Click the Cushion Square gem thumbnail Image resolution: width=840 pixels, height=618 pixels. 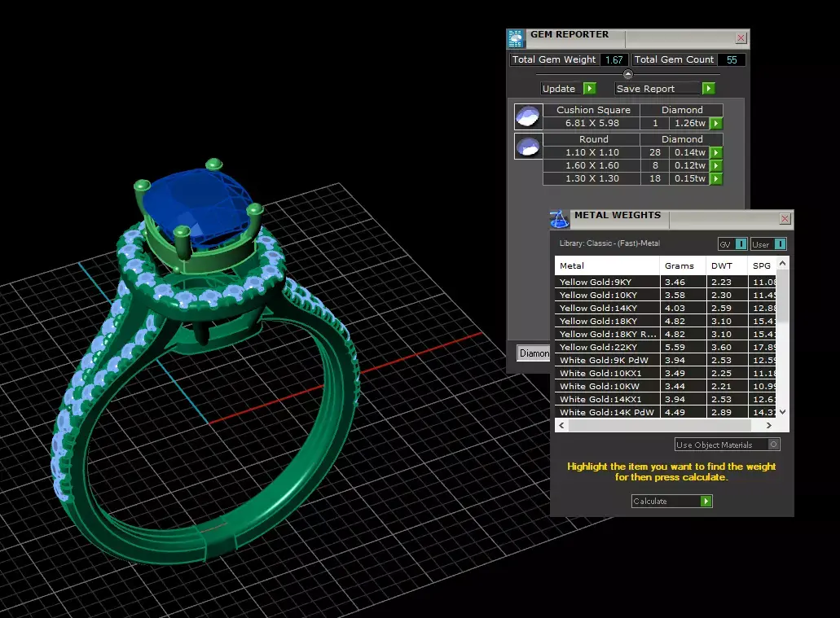[x=528, y=116]
